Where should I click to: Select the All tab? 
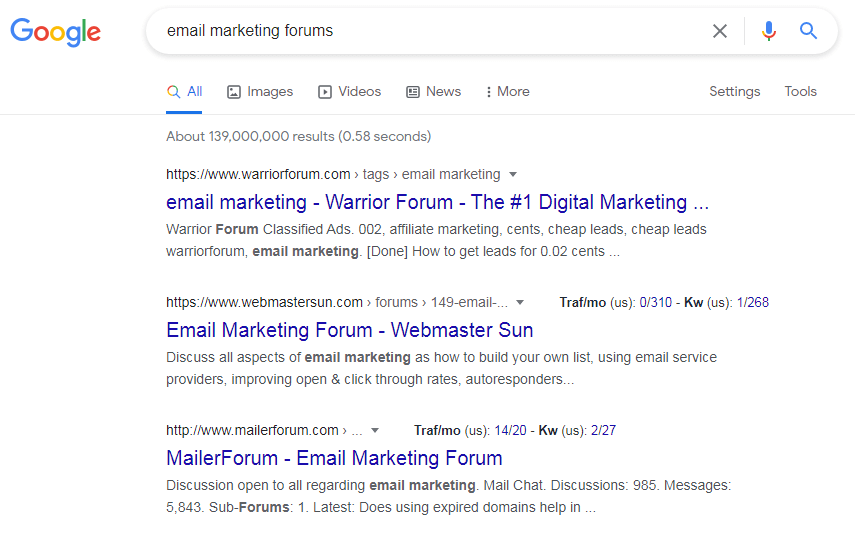(184, 92)
